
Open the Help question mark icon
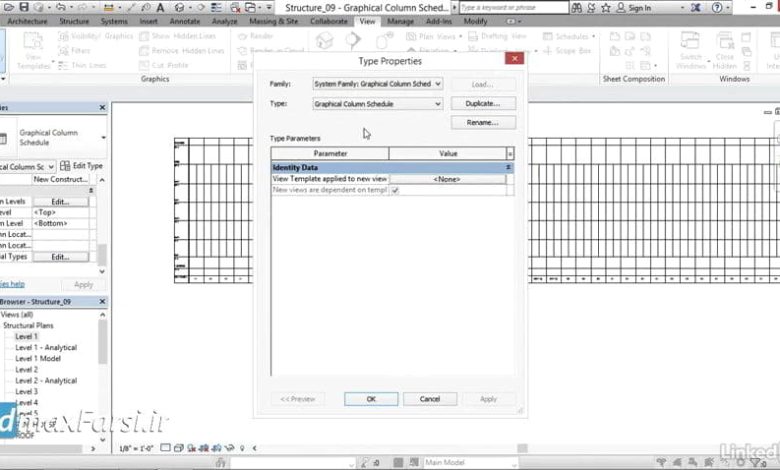717,7
